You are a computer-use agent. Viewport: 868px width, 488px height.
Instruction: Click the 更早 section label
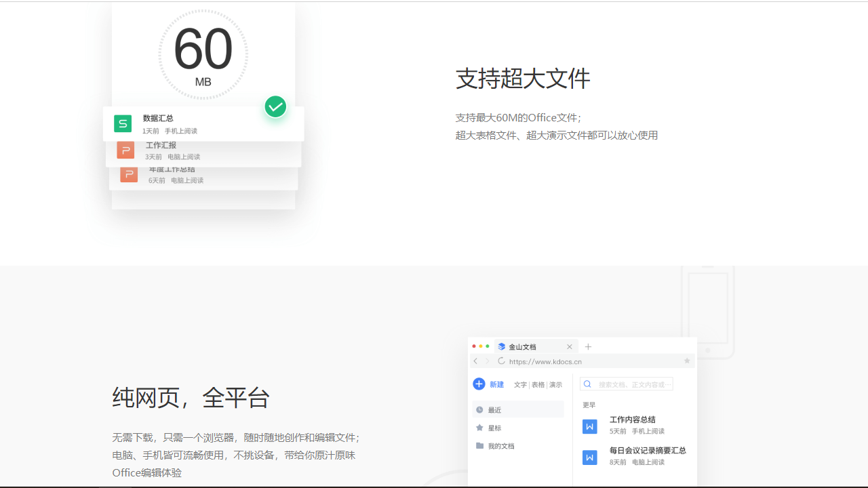point(589,405)
